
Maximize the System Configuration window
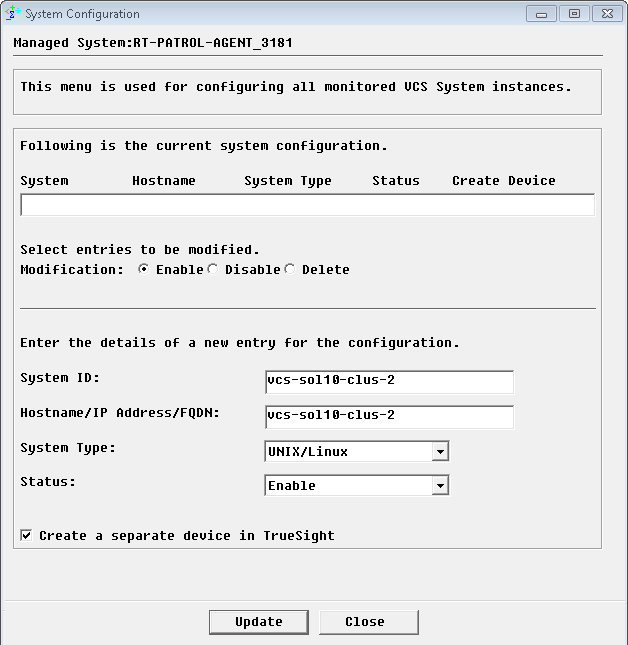pyautogui.click(x=574, y=14)
